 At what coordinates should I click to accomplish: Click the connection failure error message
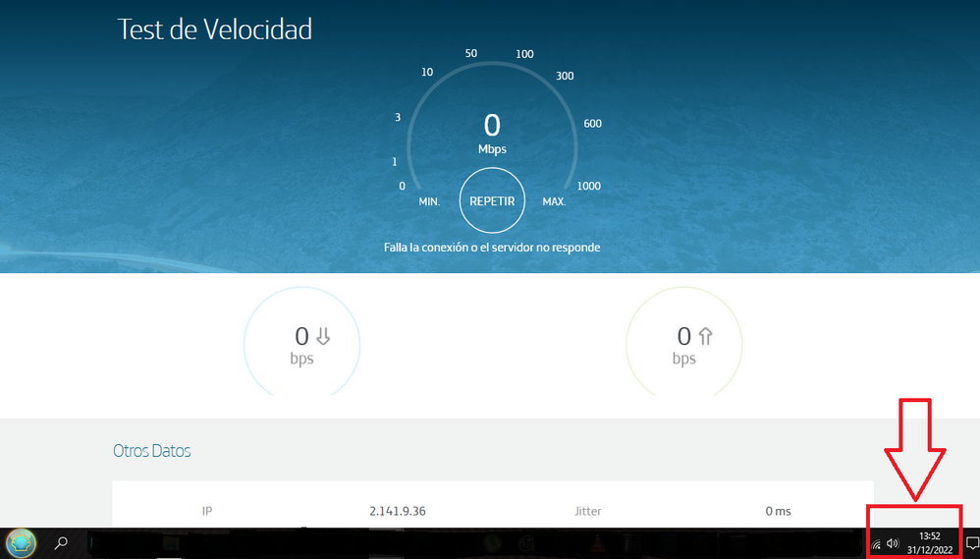coord(492,248)
